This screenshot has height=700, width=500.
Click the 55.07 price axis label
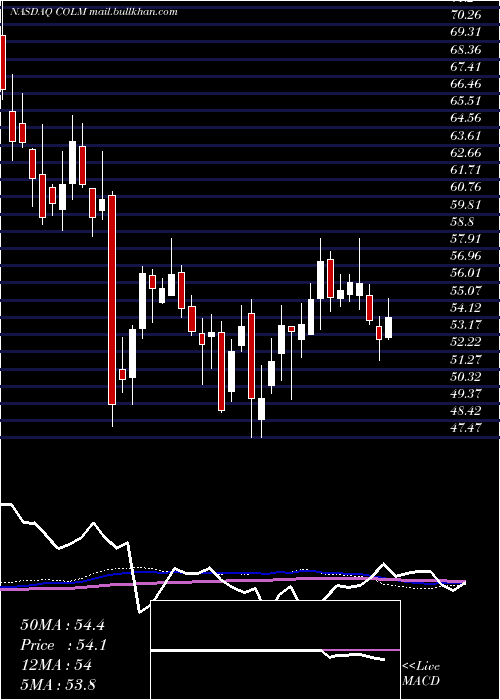(x=466, y=291)
